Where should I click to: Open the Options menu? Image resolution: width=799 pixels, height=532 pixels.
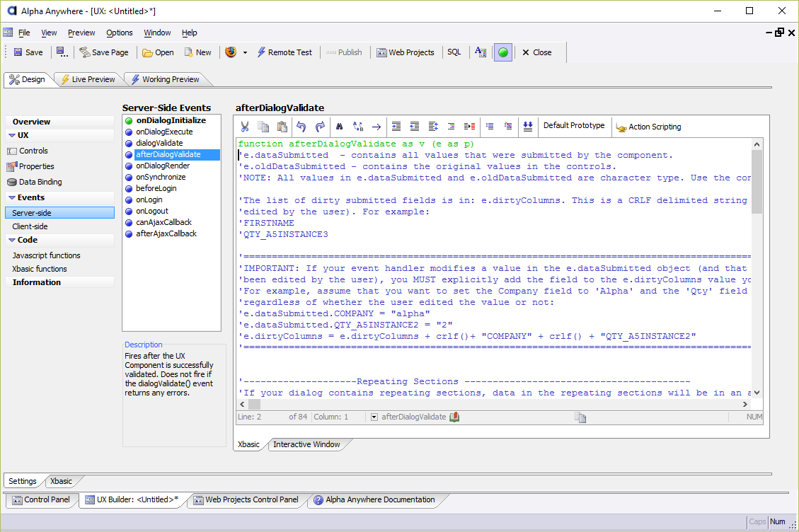[x=119, y=33]
